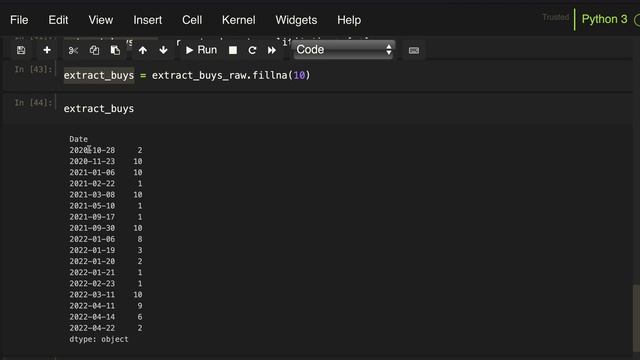Click the Date header in output
The image size is (640, 360).
(78, 139)
